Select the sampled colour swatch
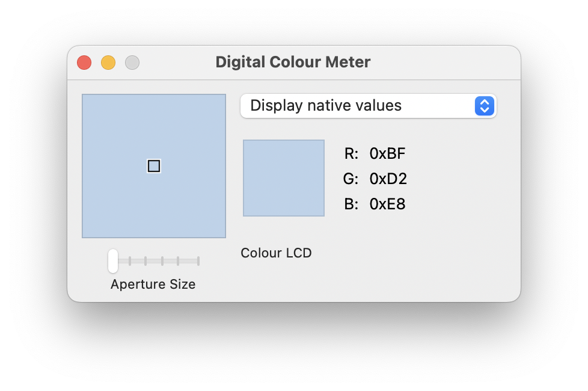This screenshot has width=588, height=391. tap(283, 178)
